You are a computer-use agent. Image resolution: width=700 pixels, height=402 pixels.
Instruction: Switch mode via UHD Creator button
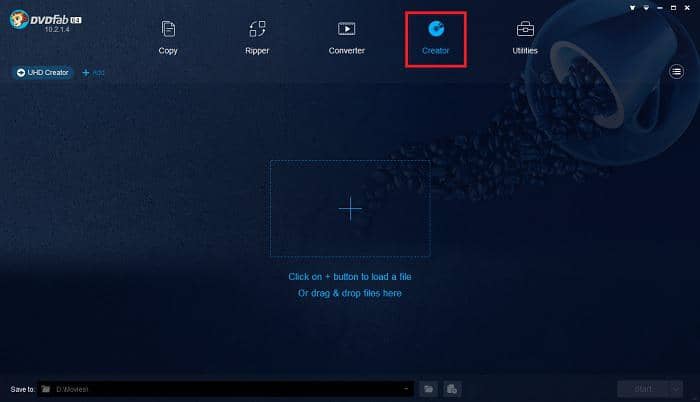tap(43, 72)
